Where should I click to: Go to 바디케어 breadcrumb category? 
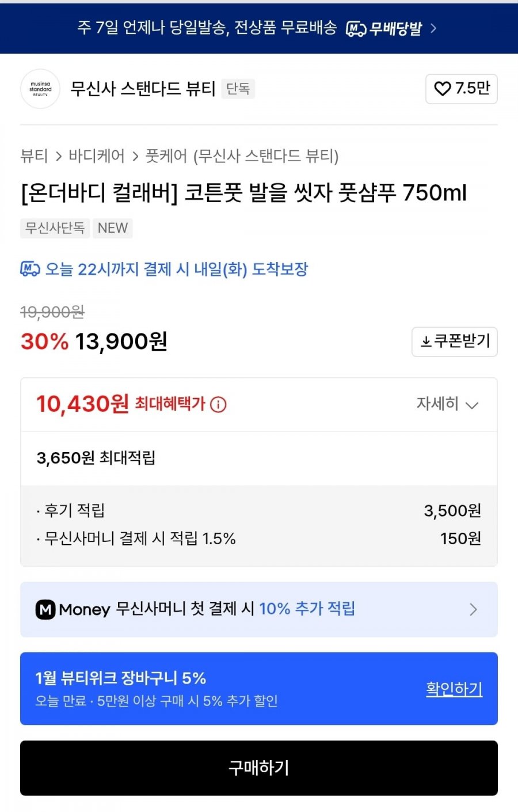[x=97, y=156]
